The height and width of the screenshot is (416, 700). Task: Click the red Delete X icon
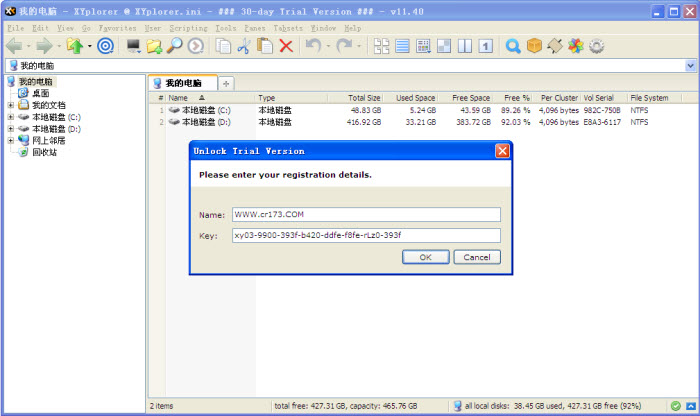286,46
